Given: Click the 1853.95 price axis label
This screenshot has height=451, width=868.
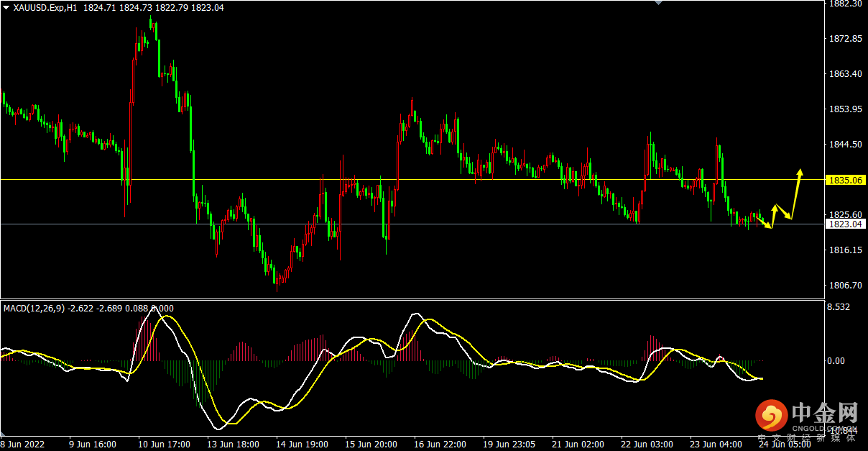Looking at the screenshot, I should click(x=845, y=109).
